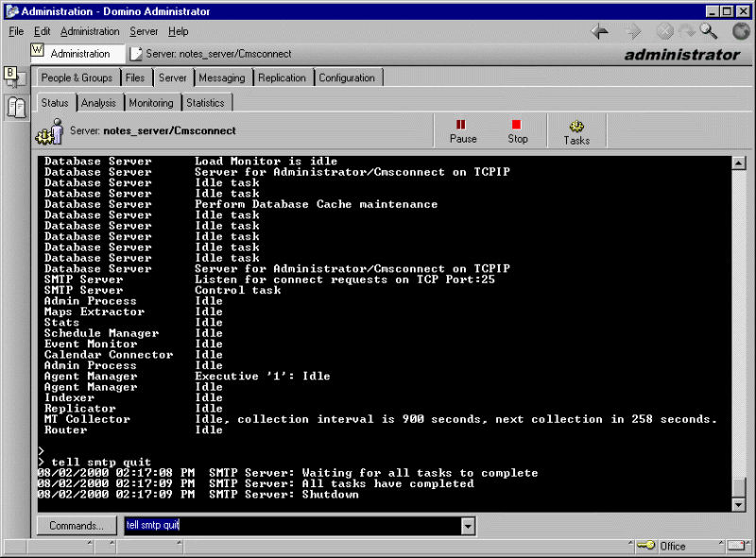Click the Server: notes_server/Cmsconnect window tab
Viewport: 756px width, 558px height.
212,54
